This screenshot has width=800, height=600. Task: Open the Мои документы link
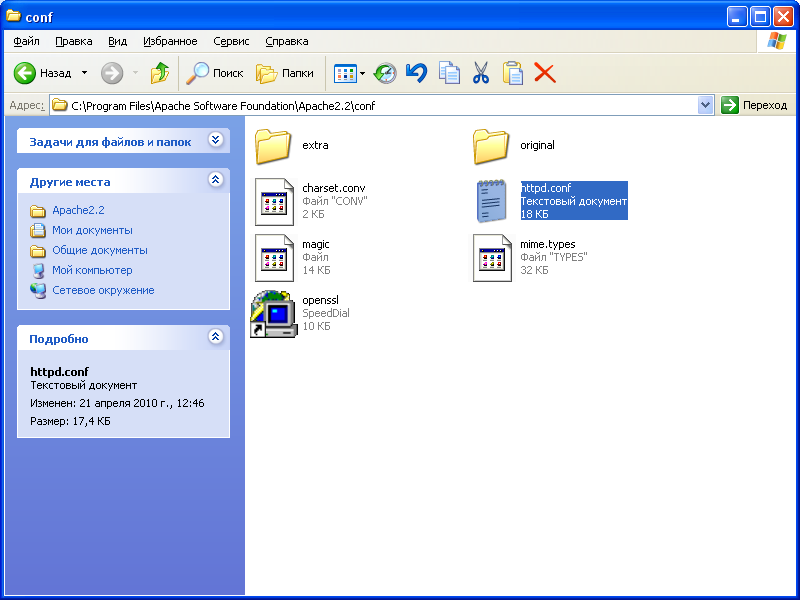tap(92, 230)
